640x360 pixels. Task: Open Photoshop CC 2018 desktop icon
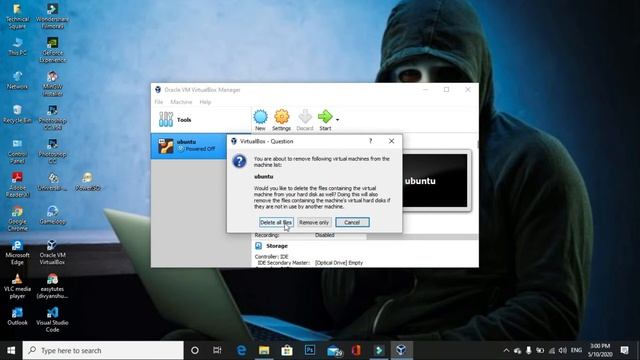click(52, 118)
